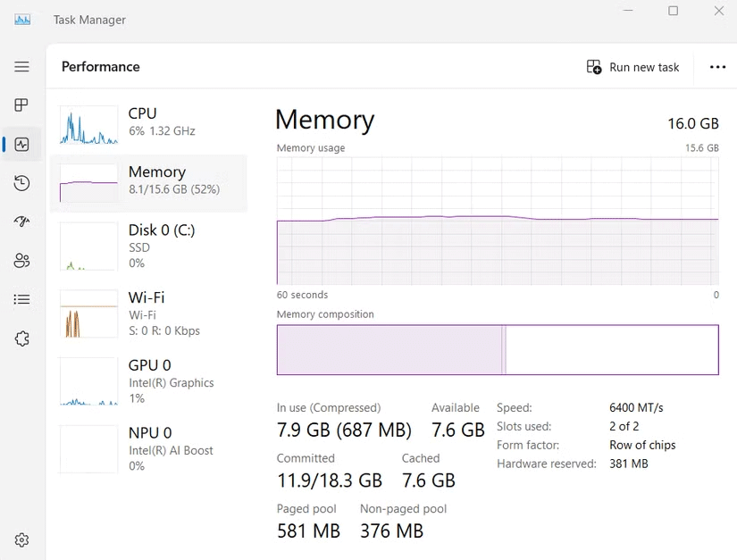Click the Memory usage graph

[498, 221]
